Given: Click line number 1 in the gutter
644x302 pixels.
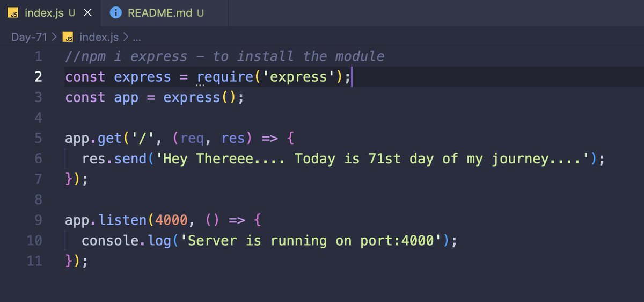Looking at the screenshot, I should click(38, 56).
